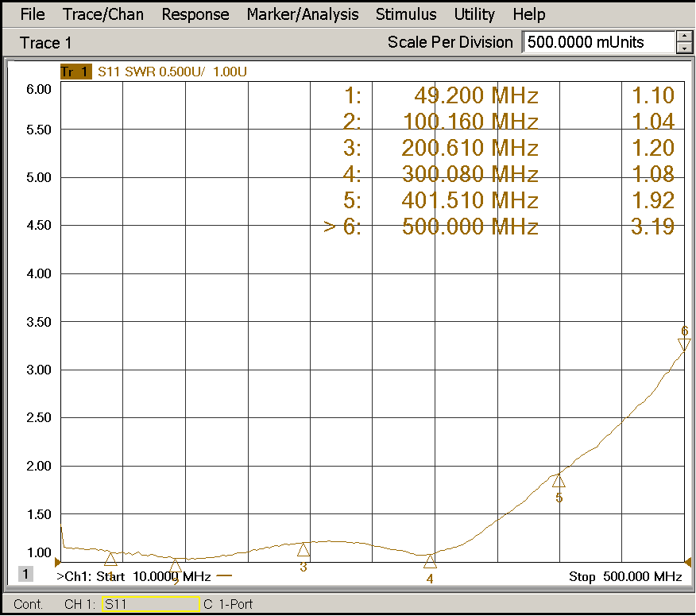Open the Marker/Analysis menu
Image resolution: width=696 pixels, height=616 pixels.
pyautogui.click(x=302, y=14)
